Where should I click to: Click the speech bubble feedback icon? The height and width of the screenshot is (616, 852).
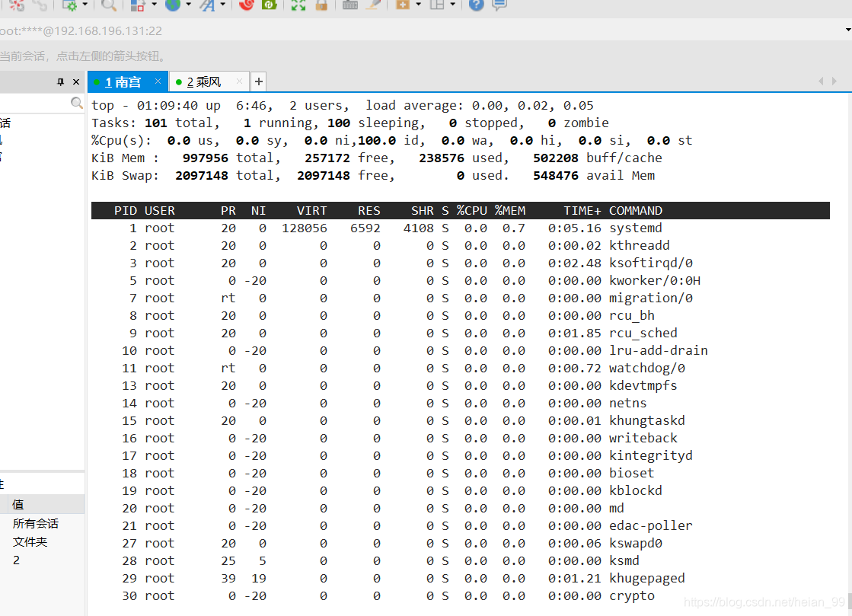click(499, 5)
